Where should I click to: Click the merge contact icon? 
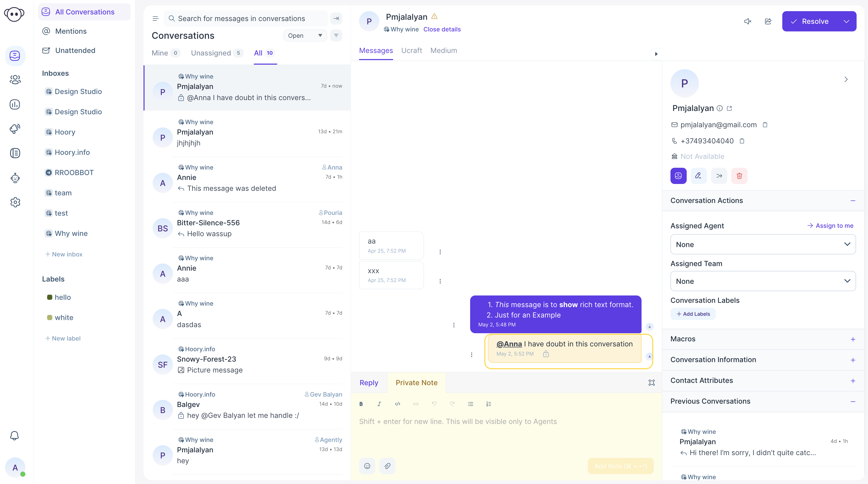(719, 175)
